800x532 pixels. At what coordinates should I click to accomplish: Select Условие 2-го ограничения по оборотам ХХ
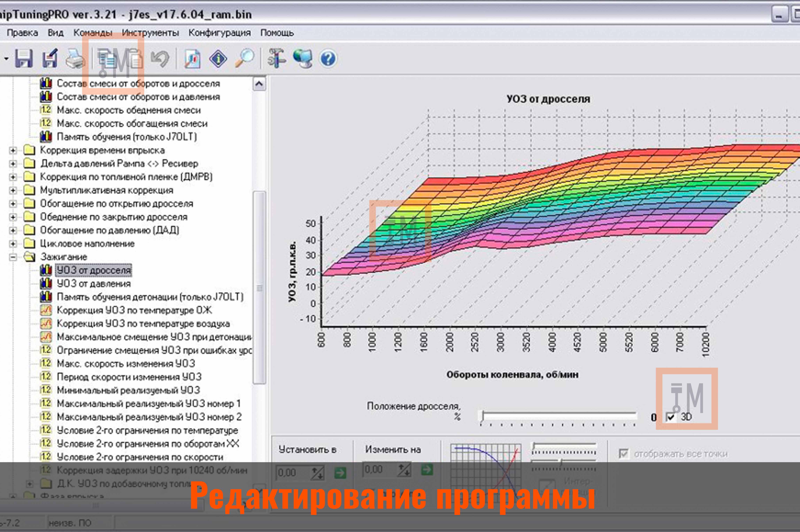[148, 443]
